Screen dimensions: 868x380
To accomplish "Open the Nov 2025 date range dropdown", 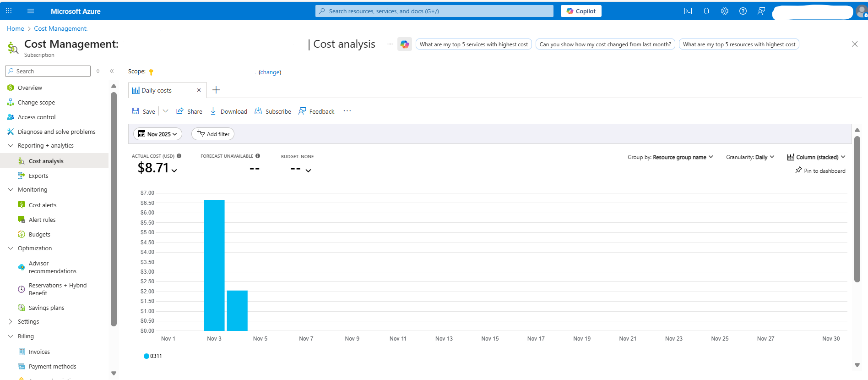I will [157, 134].
